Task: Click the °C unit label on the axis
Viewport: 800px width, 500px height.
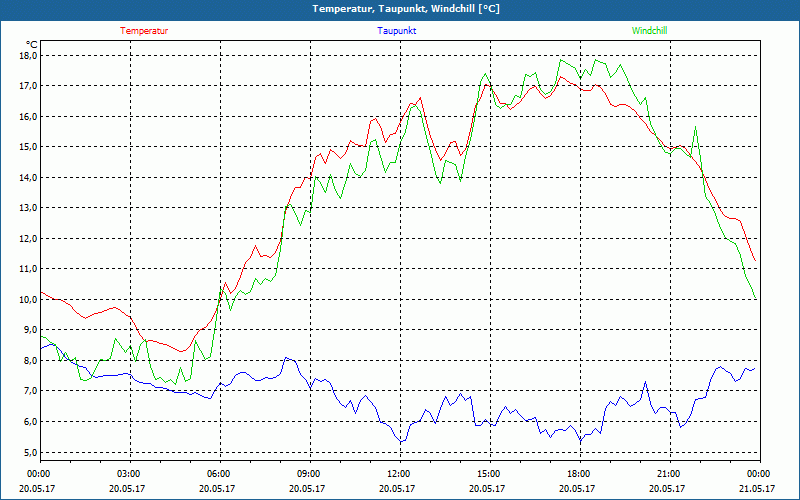Action: pos(31,45)
